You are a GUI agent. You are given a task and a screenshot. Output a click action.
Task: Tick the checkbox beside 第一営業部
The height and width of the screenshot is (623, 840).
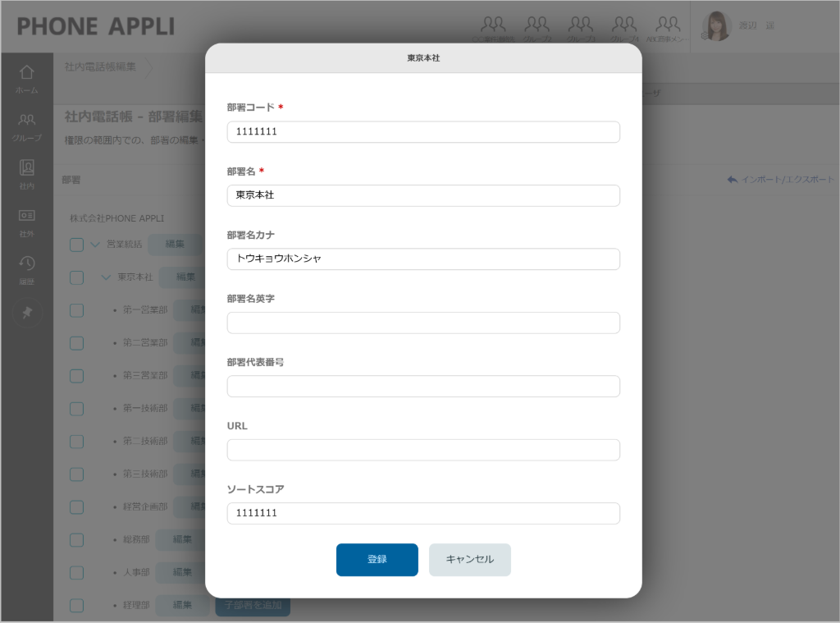pyautogui.click(x=76, y=310)
